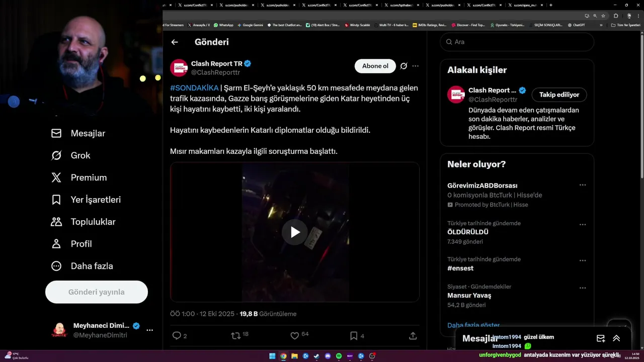Open the ÖLDÜRÜLDÜ trending topic
The image size is (644, 362).
coord(468,232)
